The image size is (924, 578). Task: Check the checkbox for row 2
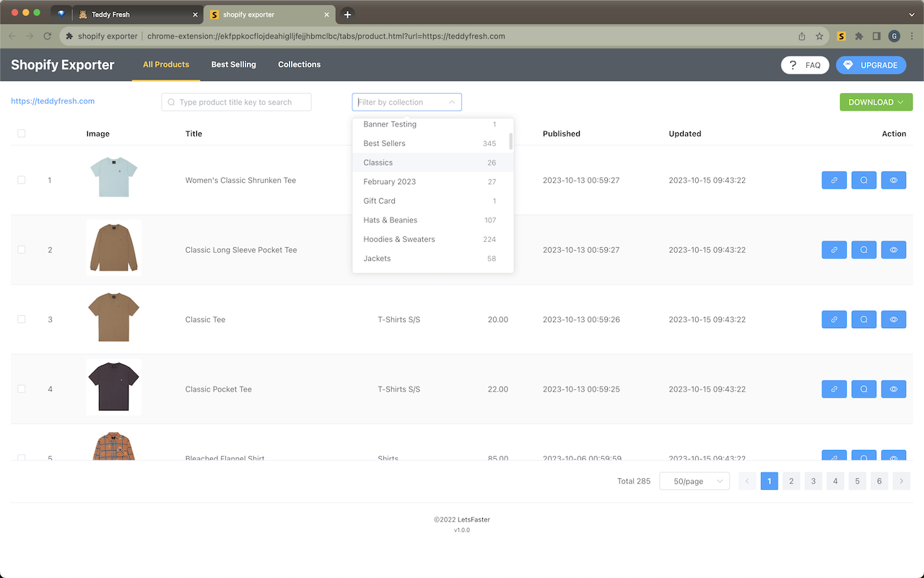21,250
